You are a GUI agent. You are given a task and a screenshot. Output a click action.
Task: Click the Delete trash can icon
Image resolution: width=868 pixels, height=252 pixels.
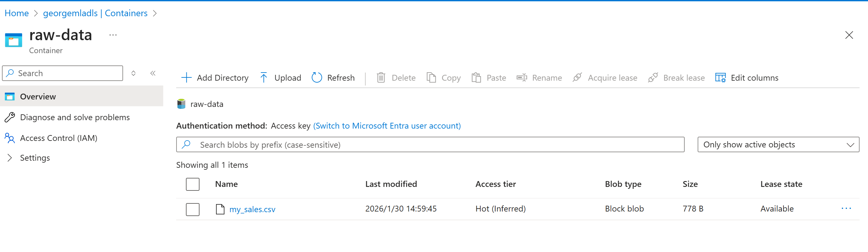(x=381, y=78)
